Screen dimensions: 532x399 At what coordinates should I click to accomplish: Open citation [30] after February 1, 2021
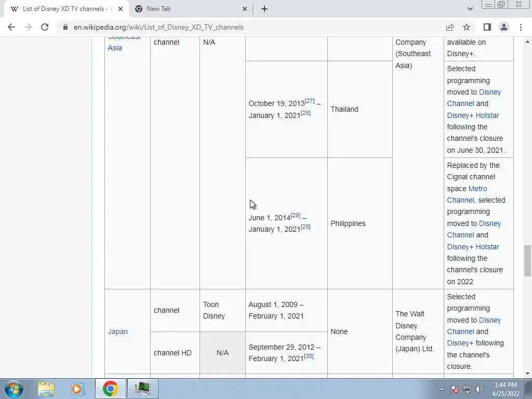tap(309, 356)
